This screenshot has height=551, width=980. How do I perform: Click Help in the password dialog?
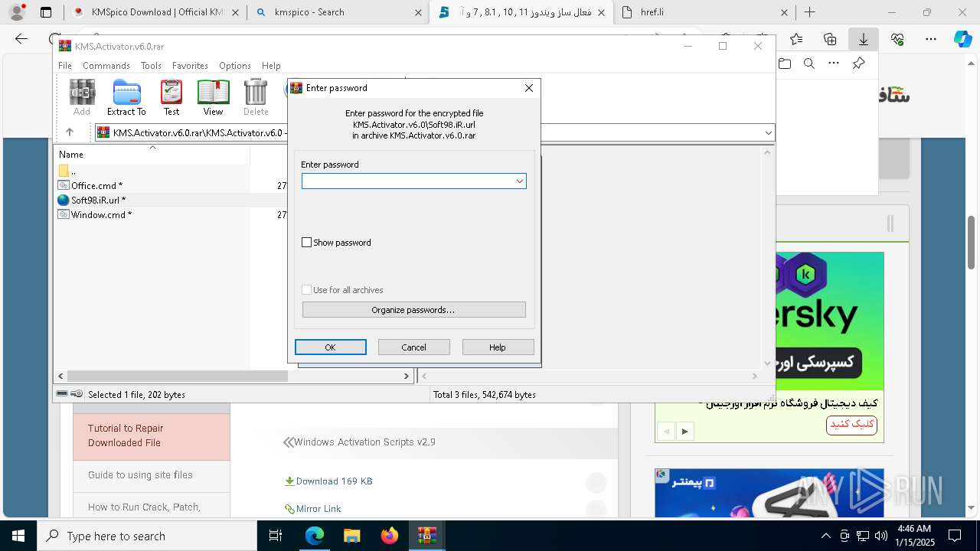coord(498,347)
